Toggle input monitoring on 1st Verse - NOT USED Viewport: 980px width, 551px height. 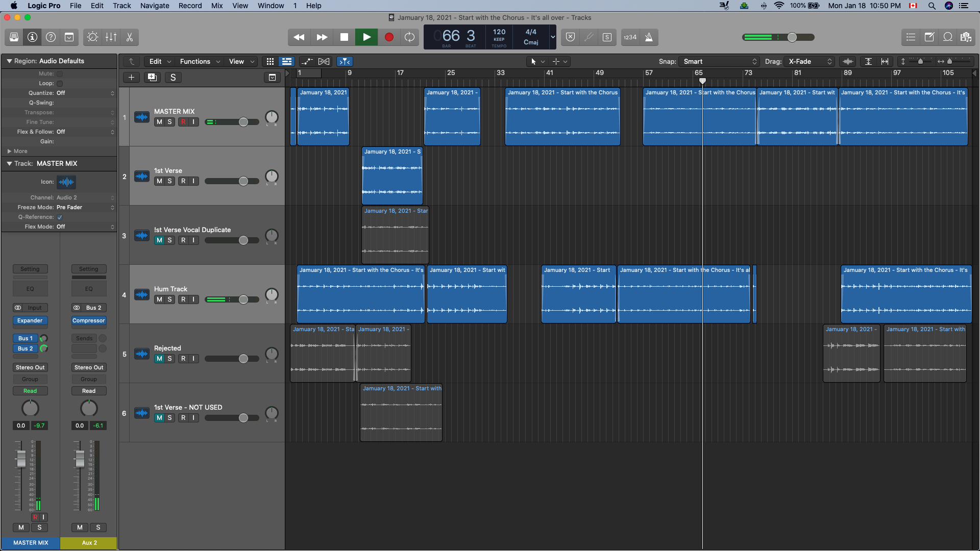pos(193,418)
